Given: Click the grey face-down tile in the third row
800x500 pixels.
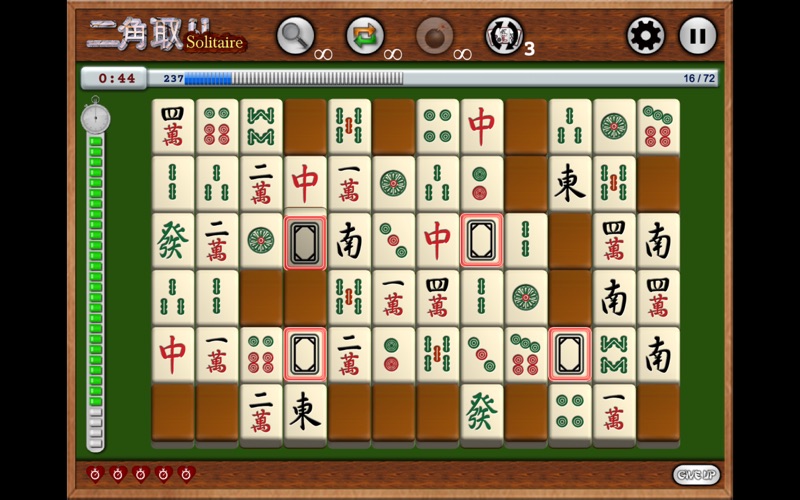Looking at the screenshot, I should tap(305, 243).
